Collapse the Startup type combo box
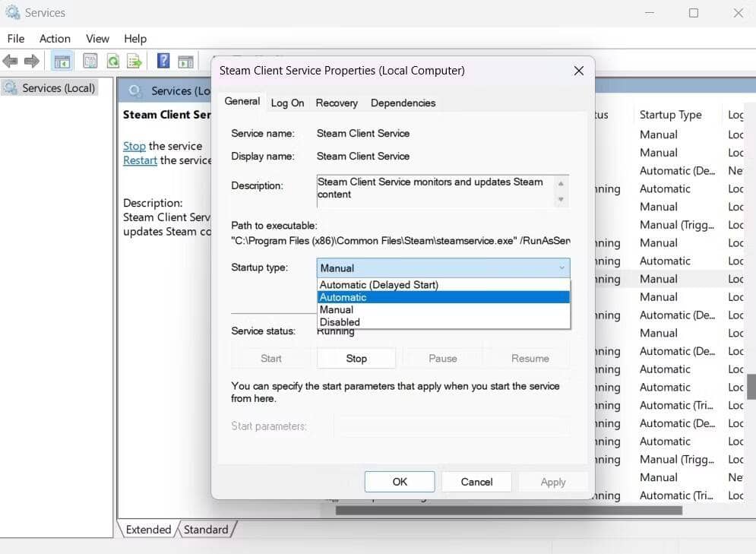 pyautogui.click(x=561, y=268)
